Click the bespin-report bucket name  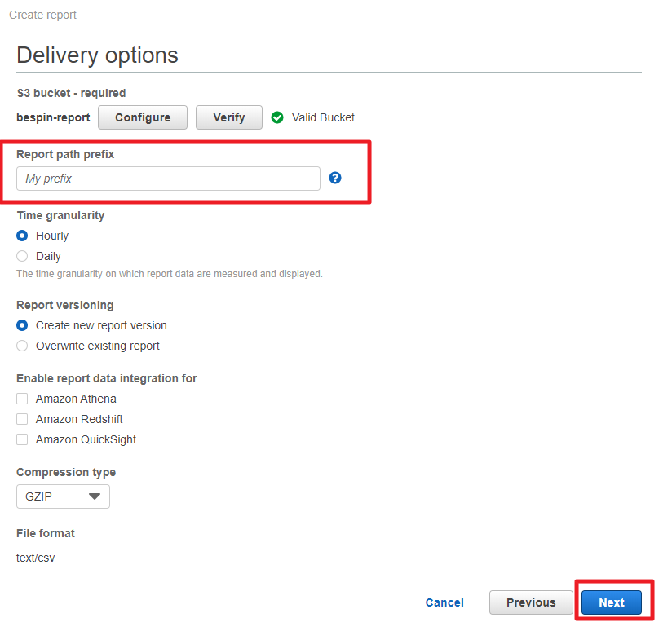(x=53, y=117)
